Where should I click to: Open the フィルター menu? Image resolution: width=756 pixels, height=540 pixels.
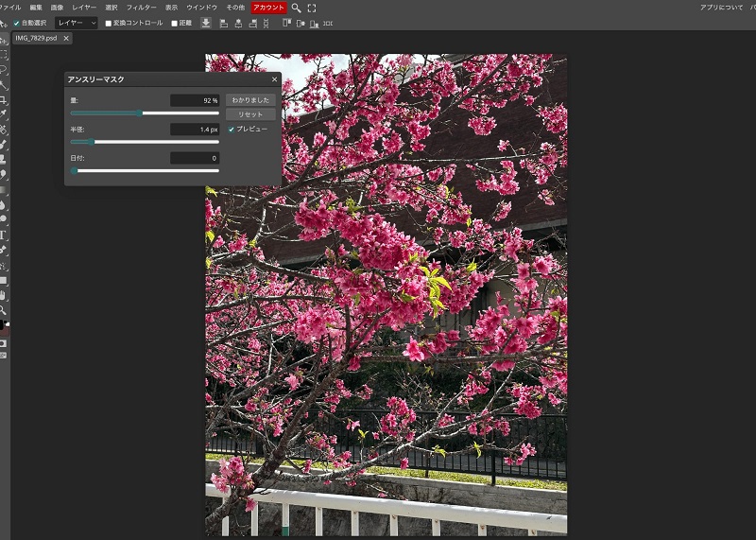click(141, 8)
